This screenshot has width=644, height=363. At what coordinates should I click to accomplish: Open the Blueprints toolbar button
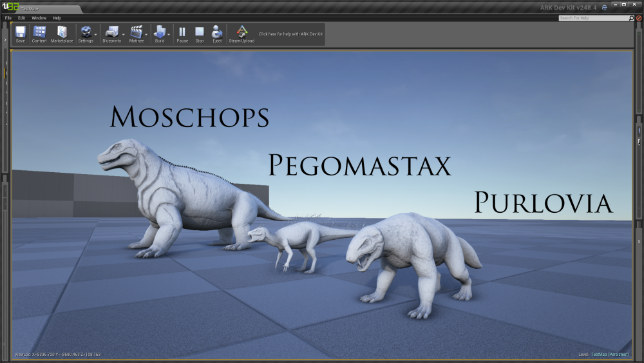[111, 34]
